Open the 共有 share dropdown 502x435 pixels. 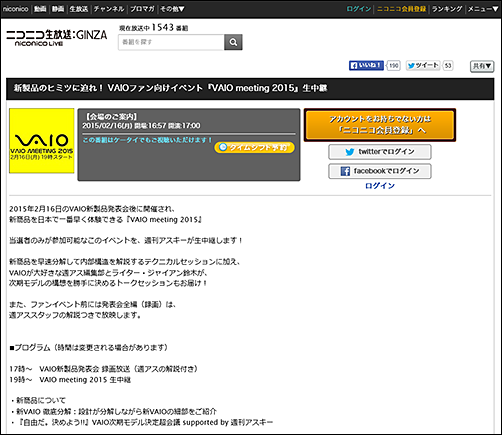click(482, 66)
